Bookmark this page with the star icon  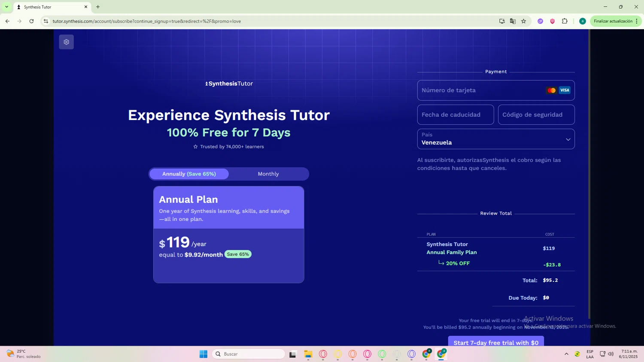pyautogui.click(x=523, y=21)
